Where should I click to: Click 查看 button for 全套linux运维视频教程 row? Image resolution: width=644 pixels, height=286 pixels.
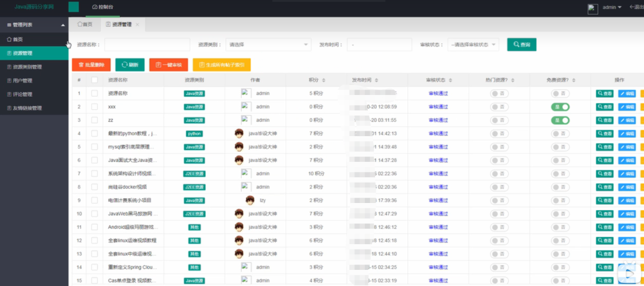[x=605, y=241]
